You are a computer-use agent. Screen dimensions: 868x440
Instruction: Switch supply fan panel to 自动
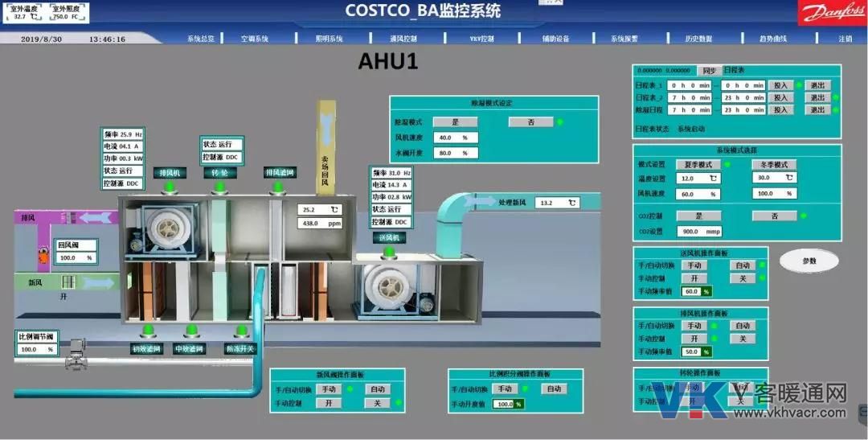tap(743, 265)
